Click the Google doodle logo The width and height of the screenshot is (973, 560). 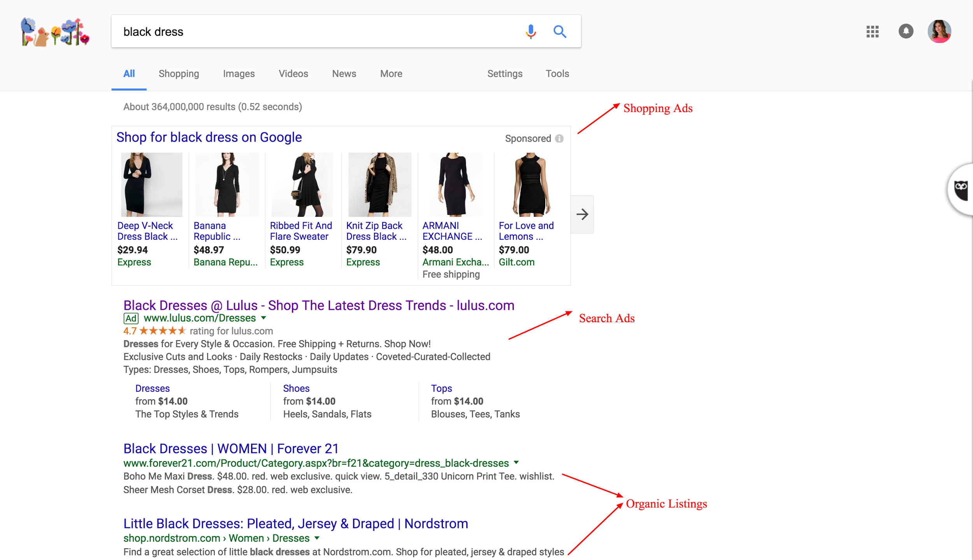pyautogui.click(x=55, y=32)
